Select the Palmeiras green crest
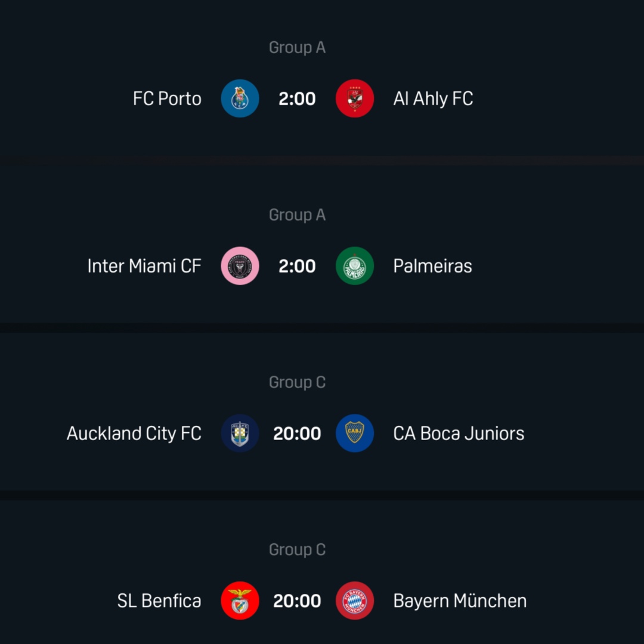 tap(355, 266)
